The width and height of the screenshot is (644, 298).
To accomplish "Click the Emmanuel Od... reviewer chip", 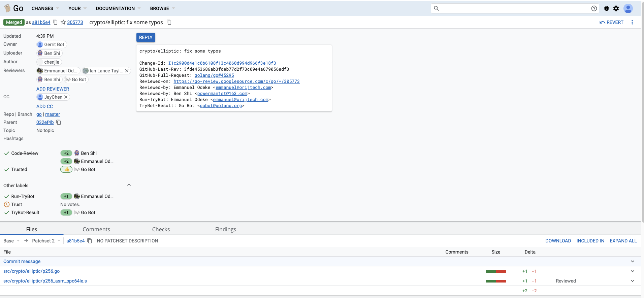I will (58, 71).
